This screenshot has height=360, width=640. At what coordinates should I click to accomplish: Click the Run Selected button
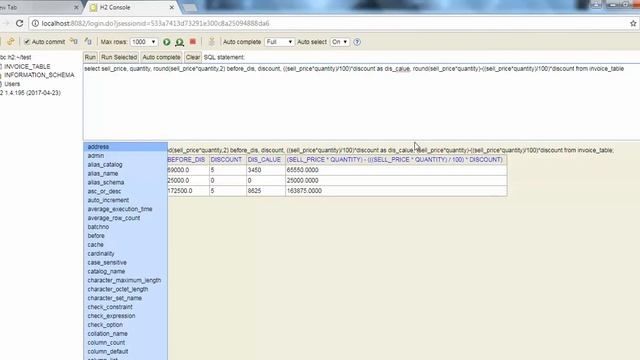pos(119,57)
